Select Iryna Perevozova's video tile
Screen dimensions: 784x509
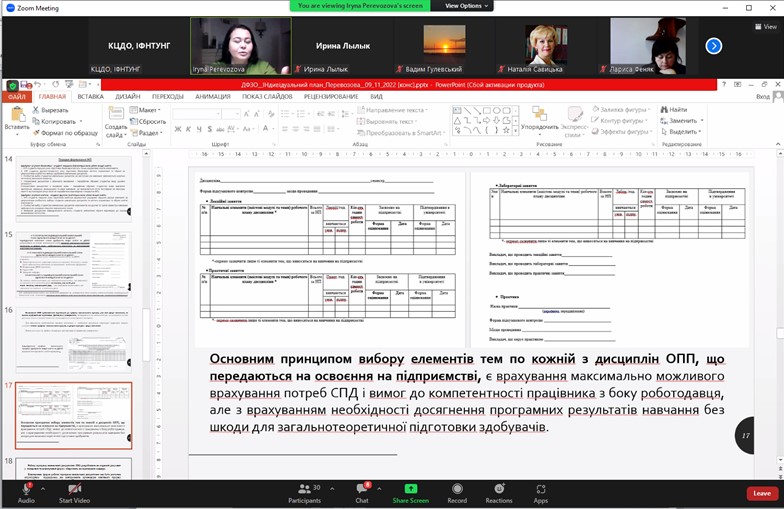[240, 45]
